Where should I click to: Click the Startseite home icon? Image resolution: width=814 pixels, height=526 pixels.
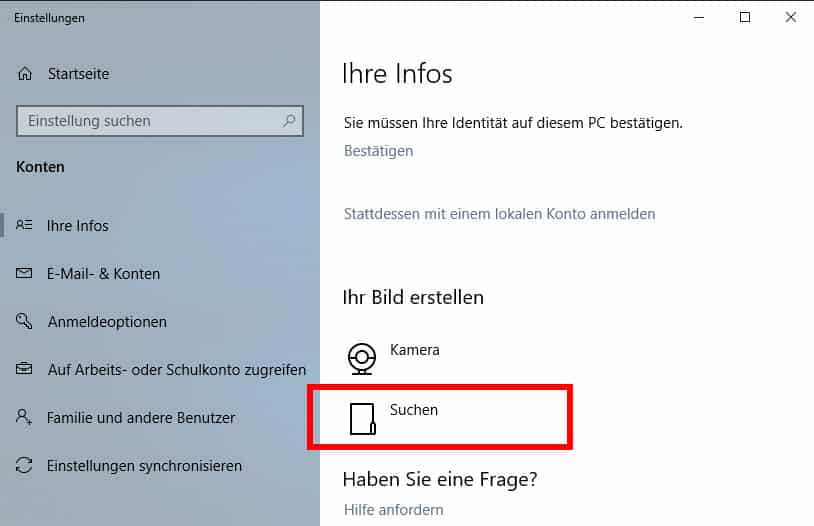pyautogui.click(x=24, y=74)
